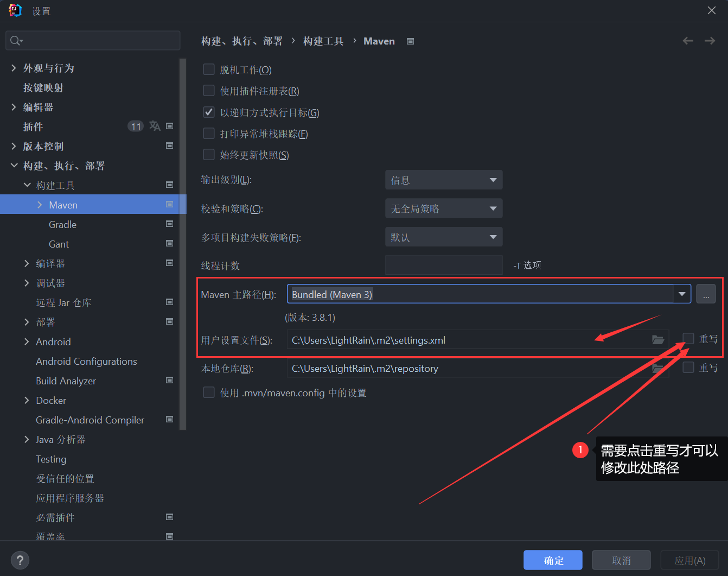Viewport: 728px width, 576px height.
Task: Select 按键映射 in the settings sidebar
Action: coord(43,87)
